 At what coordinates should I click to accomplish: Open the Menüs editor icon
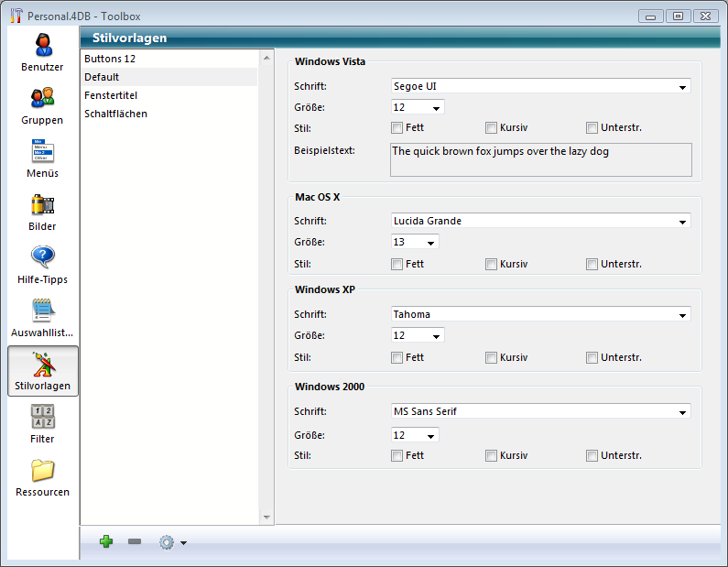coord(42,152)
